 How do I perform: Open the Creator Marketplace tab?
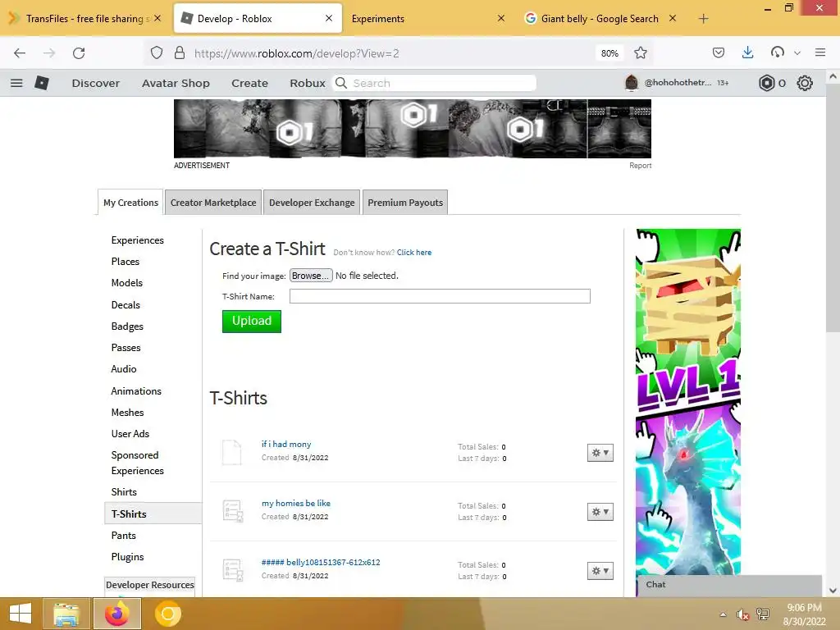click(213, 203)
